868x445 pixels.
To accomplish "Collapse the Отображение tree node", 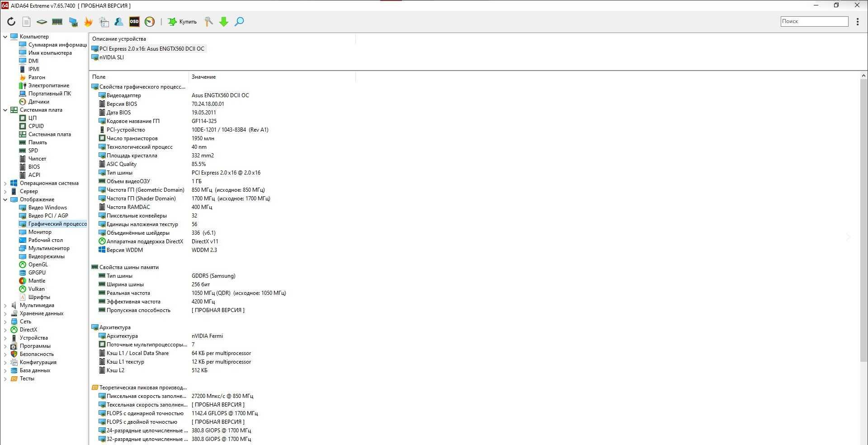I will click(x=5, y=199).
